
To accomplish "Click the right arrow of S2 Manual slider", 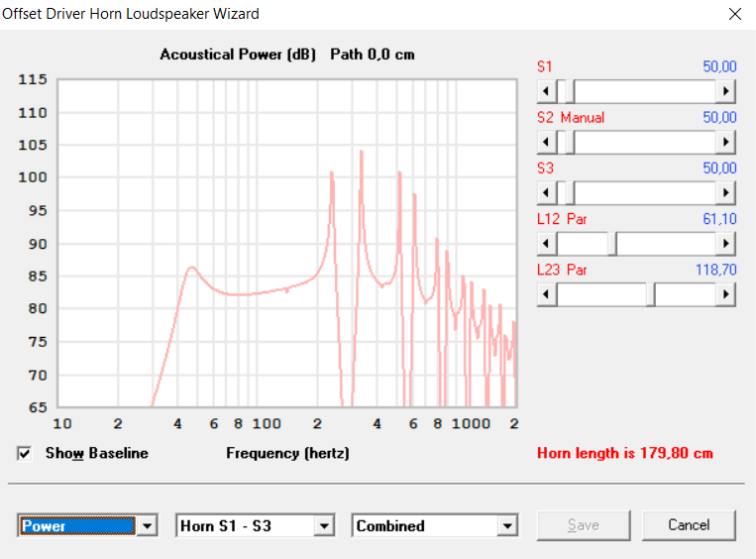I will tap(725, 143).
